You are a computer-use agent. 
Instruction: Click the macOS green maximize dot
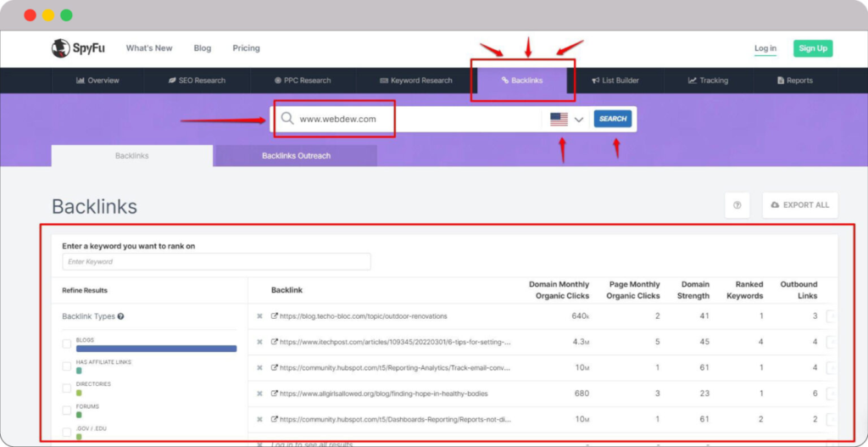coord(66,15)
